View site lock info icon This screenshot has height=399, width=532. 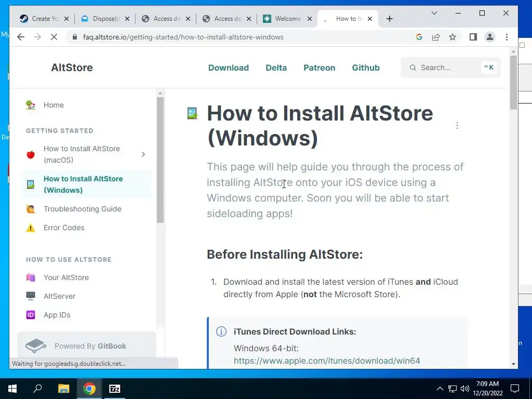[x=75, y=37]
